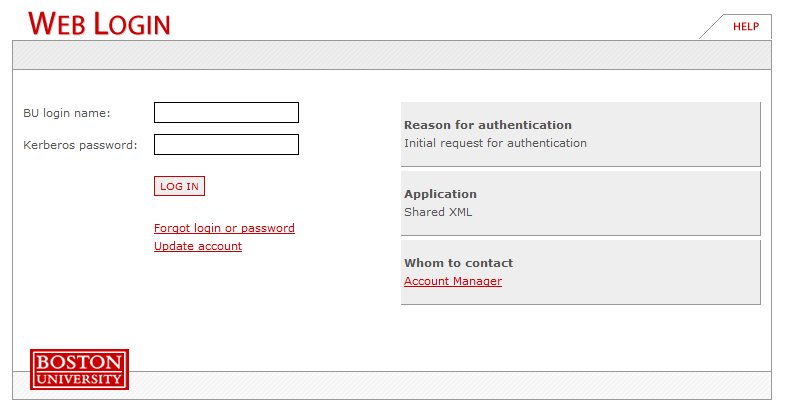Click the striped footer bar beside the logo

[450, 385]
